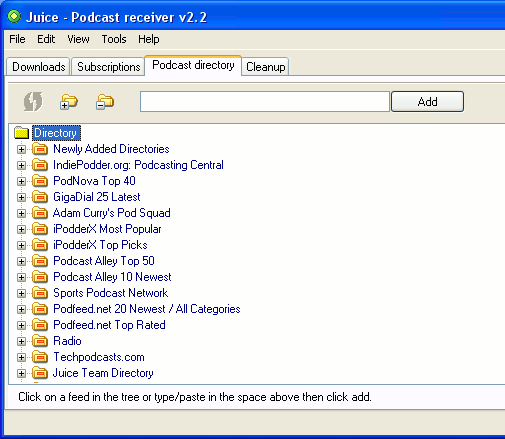Click the collapse all folders icon
This screenshot has width=505, height=439.
click(105, 102)
